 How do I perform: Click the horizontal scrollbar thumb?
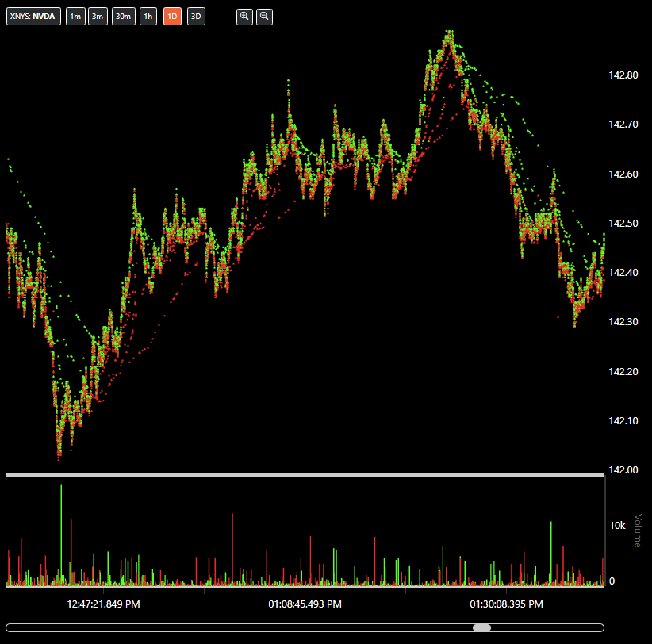pyautogui.click(x=481, y=627)
